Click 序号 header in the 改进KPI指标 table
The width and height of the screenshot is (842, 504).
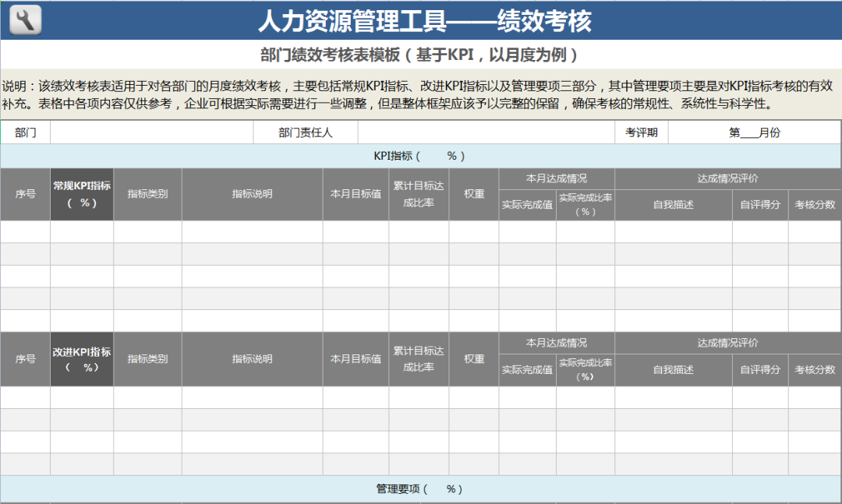tap(25, 359)
